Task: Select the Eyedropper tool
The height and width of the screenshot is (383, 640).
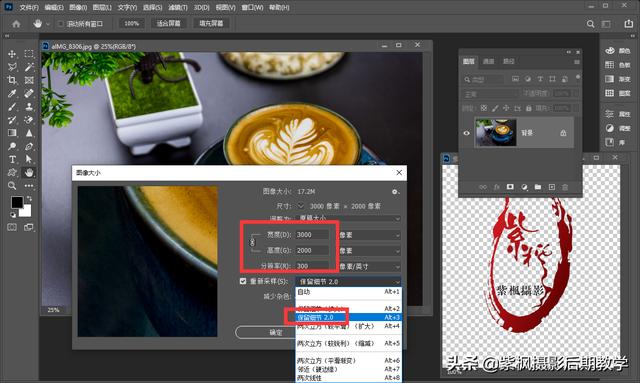Action: point(12,94)
